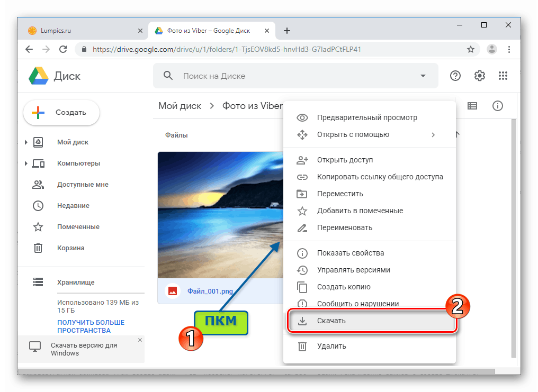Click Скачать версию для Windows link
The height and width of the screenshot is (392, 538).
click(84, 349)
